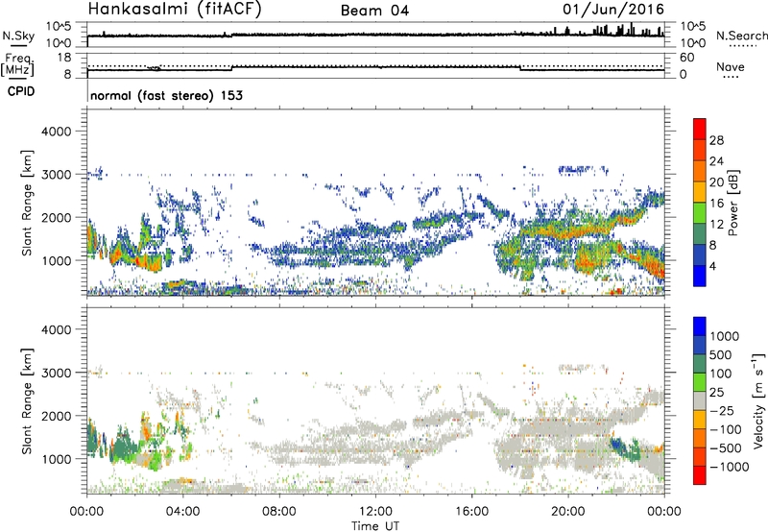
Task: Click the '4' tick on Power colorbar
Action: coord(712,266)
